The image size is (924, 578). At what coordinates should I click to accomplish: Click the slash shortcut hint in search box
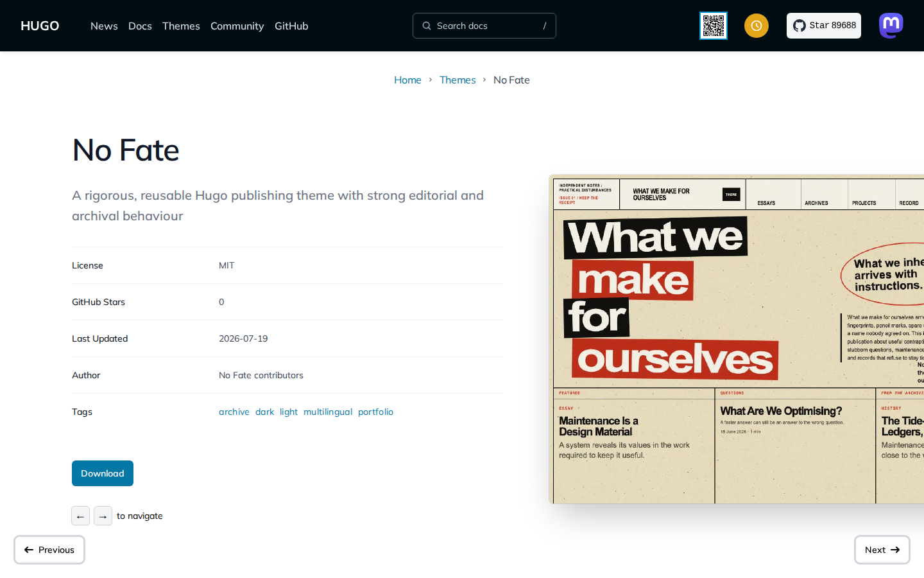(545, 26)
